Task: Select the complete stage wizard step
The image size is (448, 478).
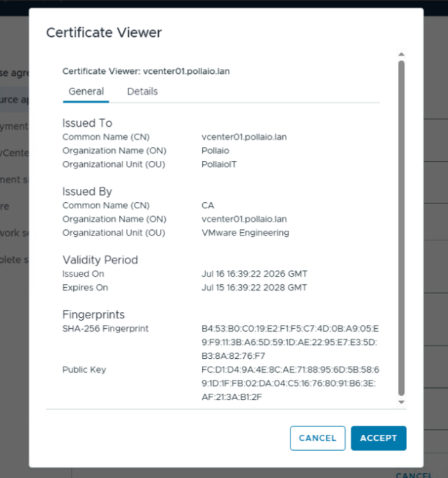Action: click(15, 260)
